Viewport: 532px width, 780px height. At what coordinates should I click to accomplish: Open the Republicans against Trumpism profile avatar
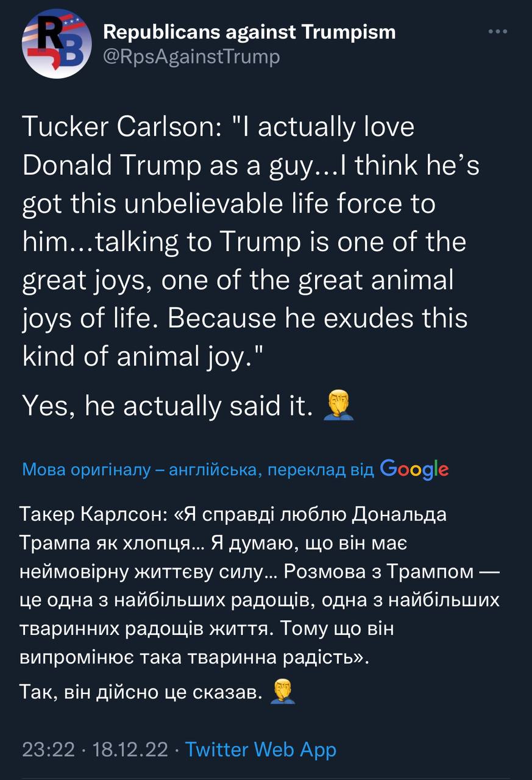[57, 43]
